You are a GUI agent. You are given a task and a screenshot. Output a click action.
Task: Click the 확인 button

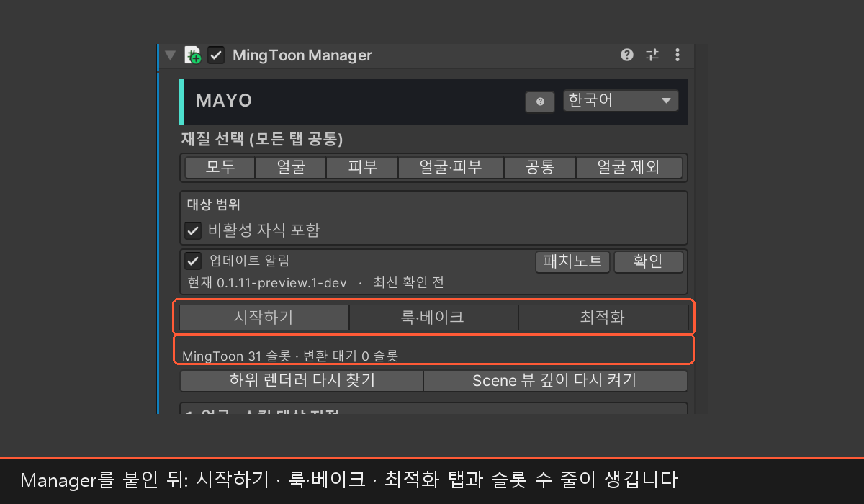(648, 261)
